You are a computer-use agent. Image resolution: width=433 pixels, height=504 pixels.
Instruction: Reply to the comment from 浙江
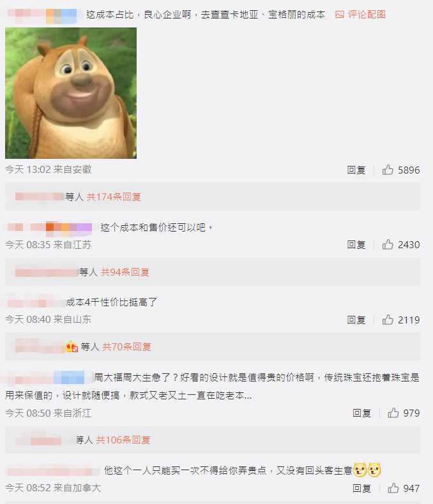click(x=361, y=413)
